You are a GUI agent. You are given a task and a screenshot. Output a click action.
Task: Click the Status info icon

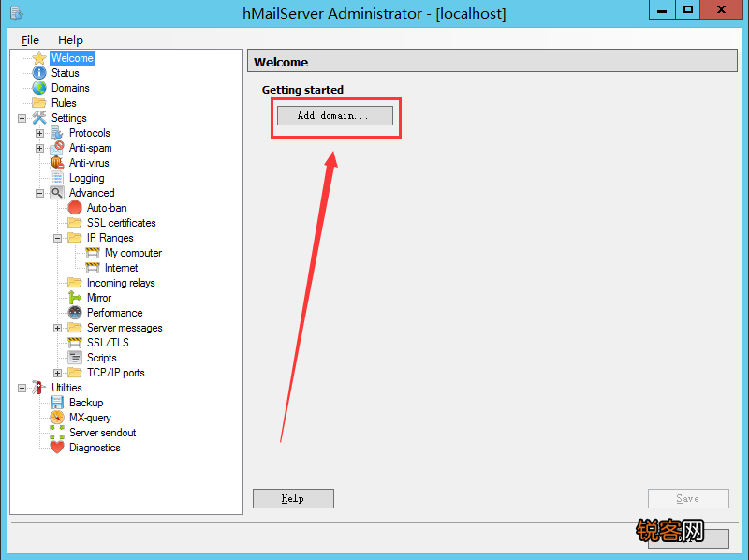tap(39, 73)
